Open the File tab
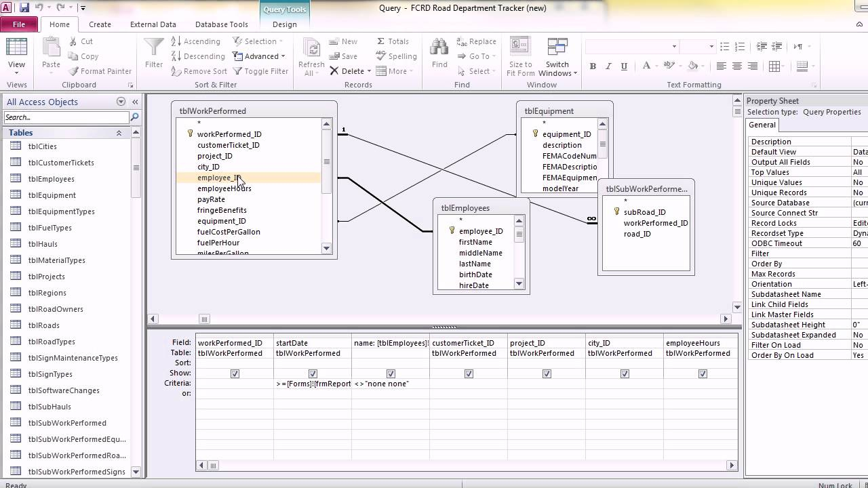This screenshot has height=488, width=868. pyautogui.click(x=19, y=24)
